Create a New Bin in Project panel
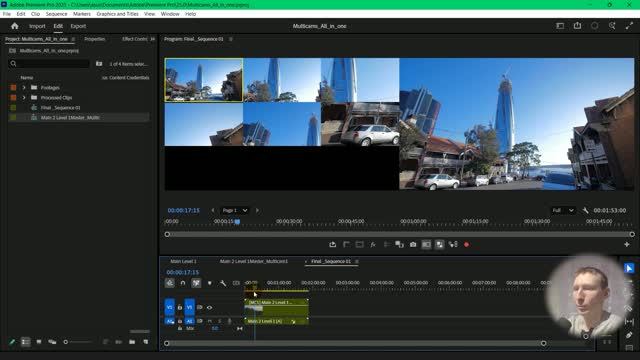The width and height of the screenshot is (640, 360). coord(132,342)
